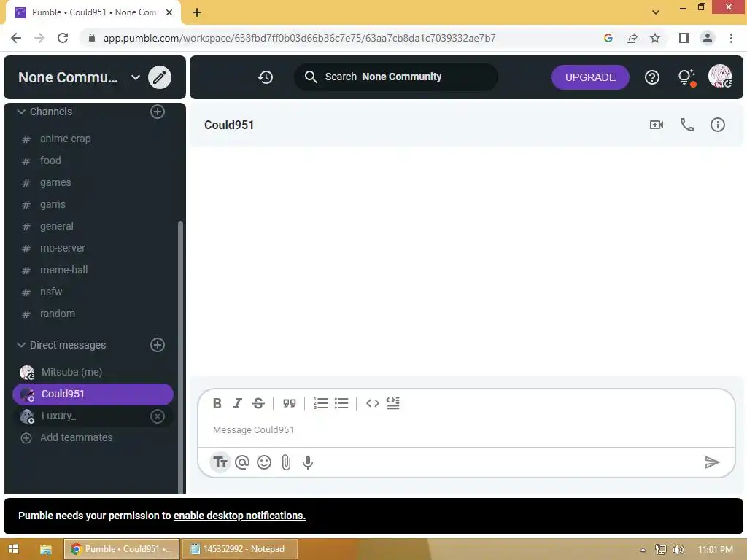Add a new direct message with plus icon
747x560 pixels.
click(x=158, y=345)
